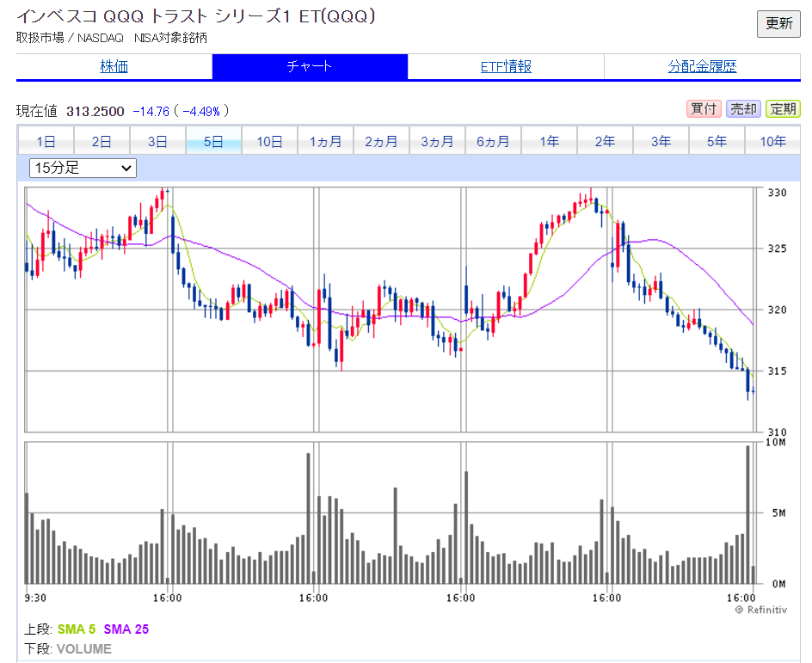This screenshot has width=812, height=663.
Task: Switch to the ETF情報 tab
Action: tap(506, 67)
